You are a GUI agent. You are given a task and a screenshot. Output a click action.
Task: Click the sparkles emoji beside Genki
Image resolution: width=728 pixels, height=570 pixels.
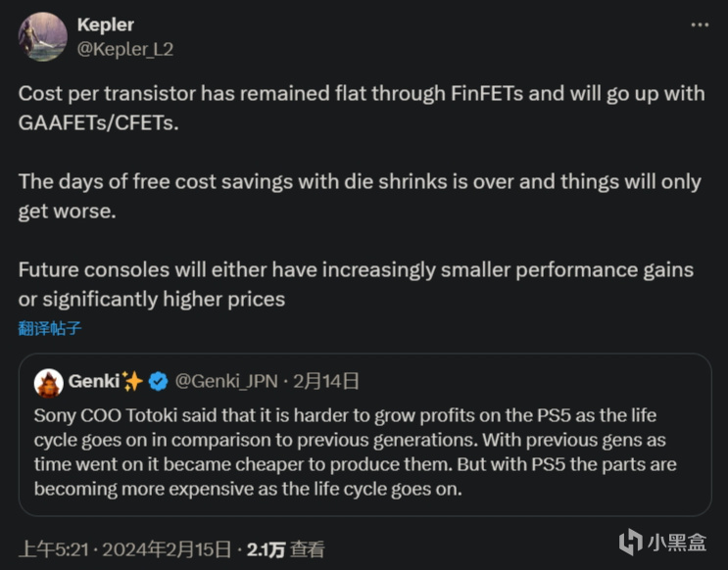[132, 381]
